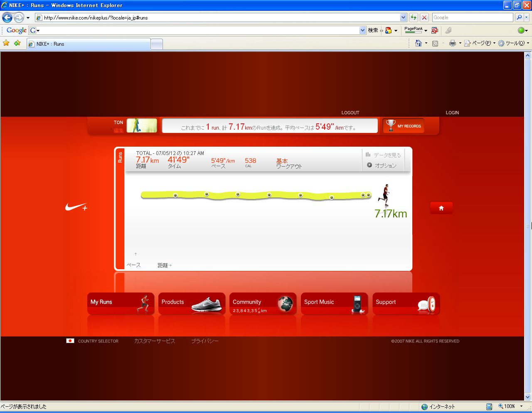
Task: Click the TON profile picture thumbnail
Action: pyautogui.click(x=142, y=125)
